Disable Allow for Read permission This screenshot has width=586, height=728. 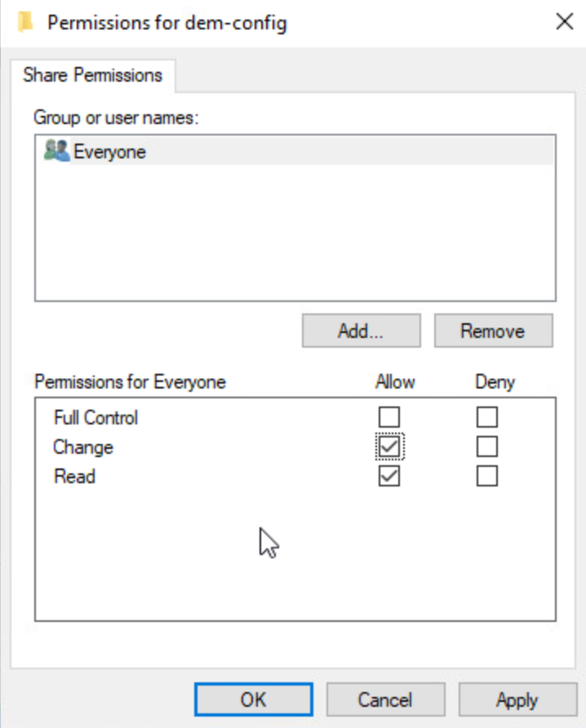[389, 477]
